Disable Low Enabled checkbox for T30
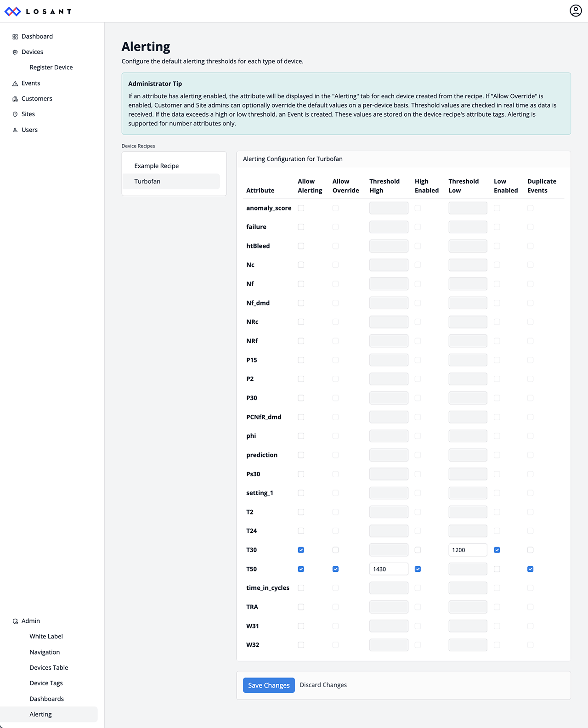Viewport: 588px width, 728px height. [497, 550]
